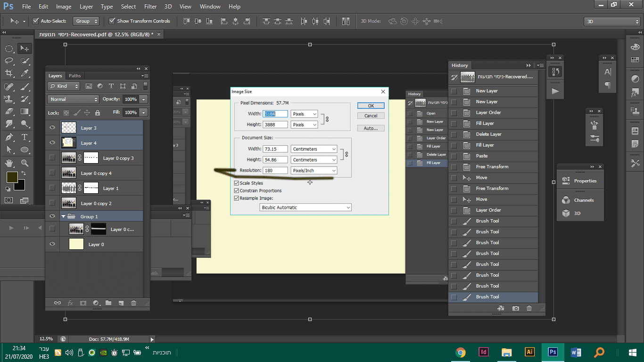Switch to the Paths tab
Viewport: 644px width, 362px height.
tap(74, 76)
